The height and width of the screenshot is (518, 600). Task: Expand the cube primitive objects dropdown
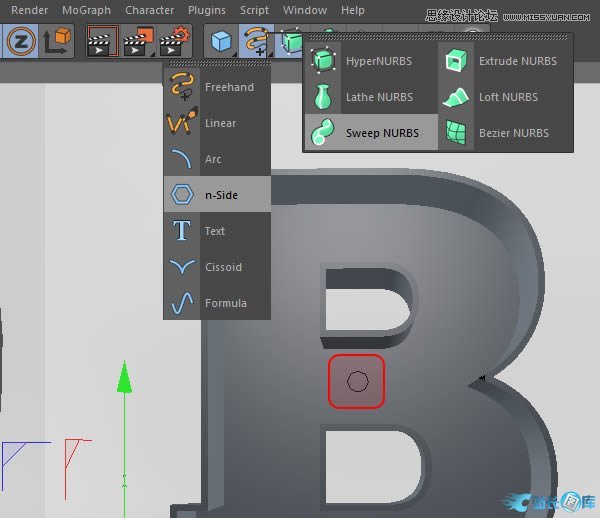tap(222, 41)
